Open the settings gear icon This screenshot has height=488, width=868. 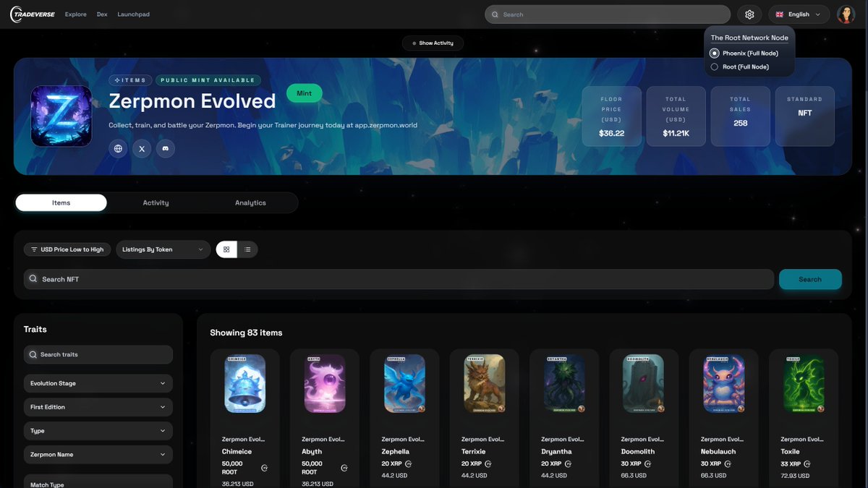point(749,14)
